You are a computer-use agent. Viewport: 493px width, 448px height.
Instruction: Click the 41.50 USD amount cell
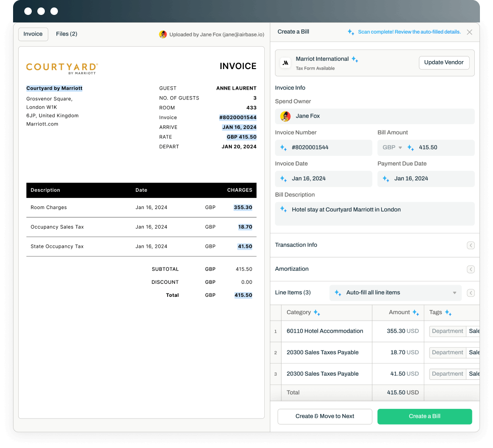[398, 374]
